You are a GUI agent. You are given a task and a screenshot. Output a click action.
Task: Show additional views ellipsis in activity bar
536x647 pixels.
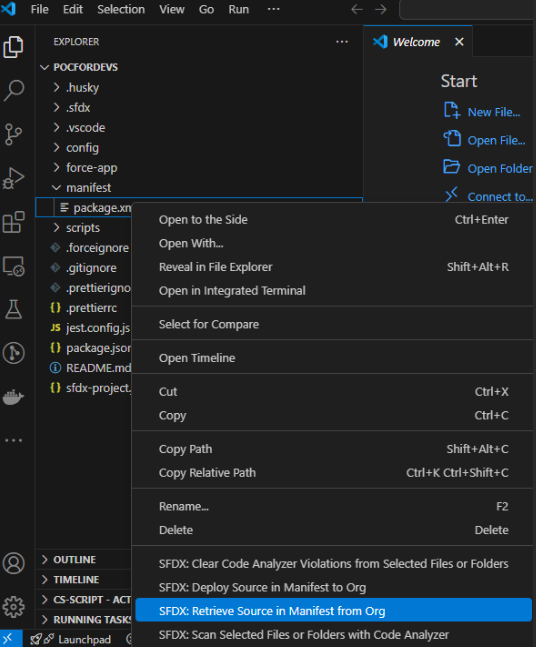14,440
